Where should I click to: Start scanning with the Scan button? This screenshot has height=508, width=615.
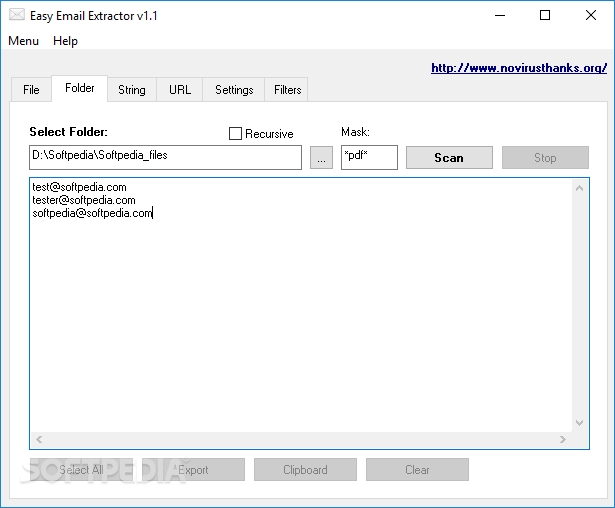coord(449,158)
